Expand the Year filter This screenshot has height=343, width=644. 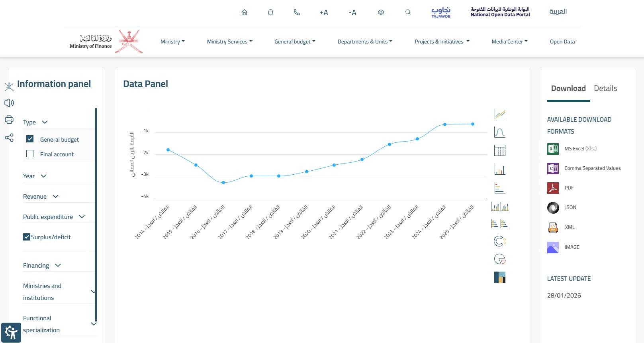[x=35, y=176]
